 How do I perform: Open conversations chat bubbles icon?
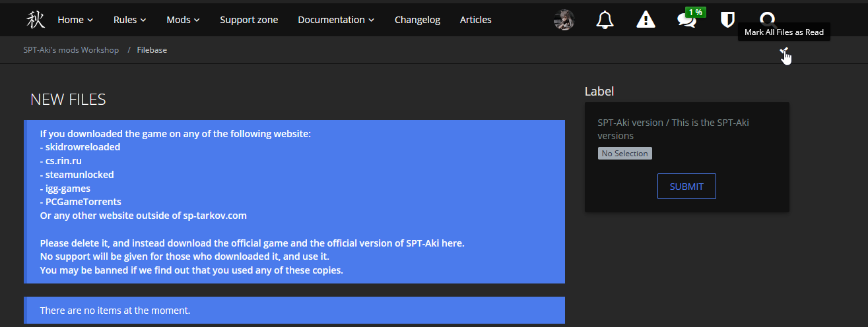click(686, 20)
